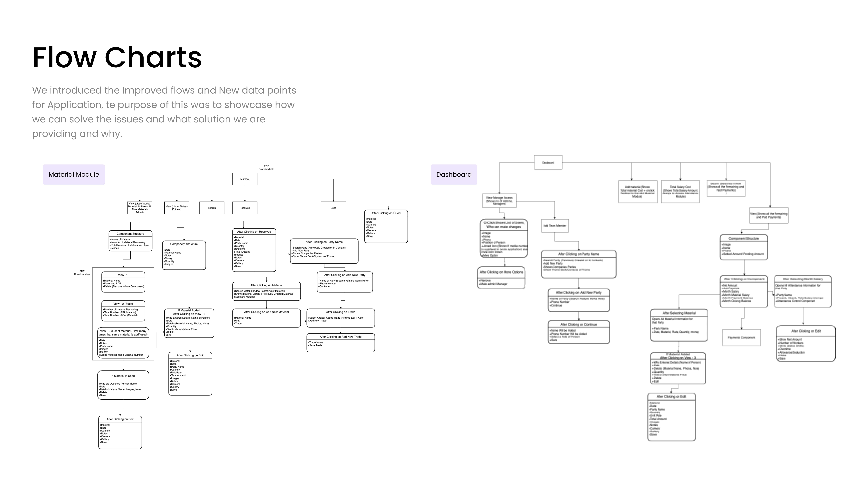Click the paragraph starting "We introduced the Improved flows"

(x=164, y=112)
